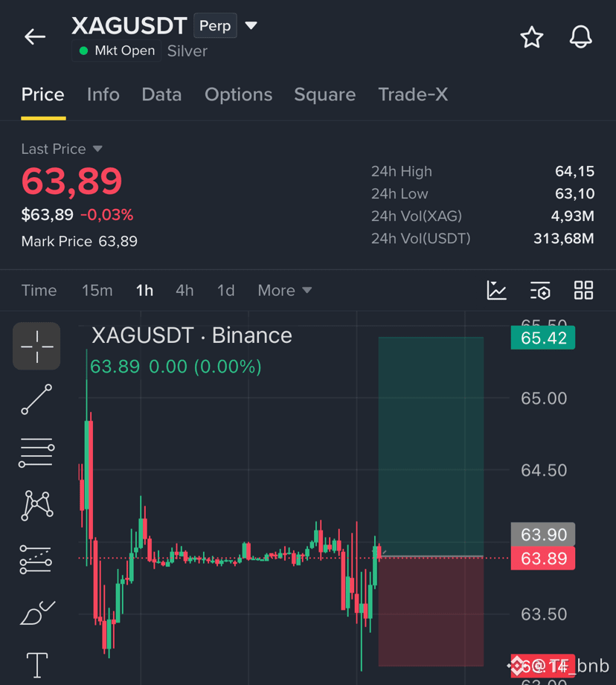The width and height of the screenshot is (616, 685).
Task: Tap the Mark Price 63,89 text
Action: point(79,241)
